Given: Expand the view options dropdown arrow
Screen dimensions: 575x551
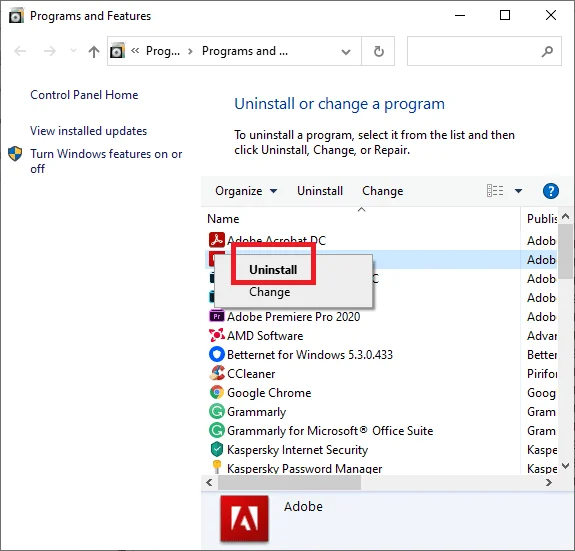Looking at the screenshot, I should click(518, 191).
